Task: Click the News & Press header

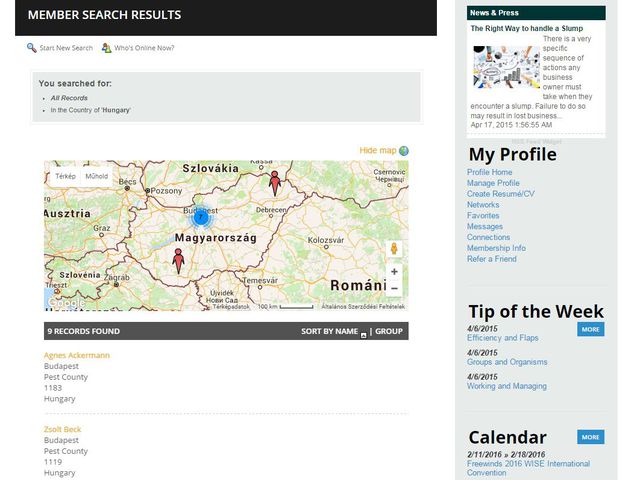Action: click(x=494, y=13)
